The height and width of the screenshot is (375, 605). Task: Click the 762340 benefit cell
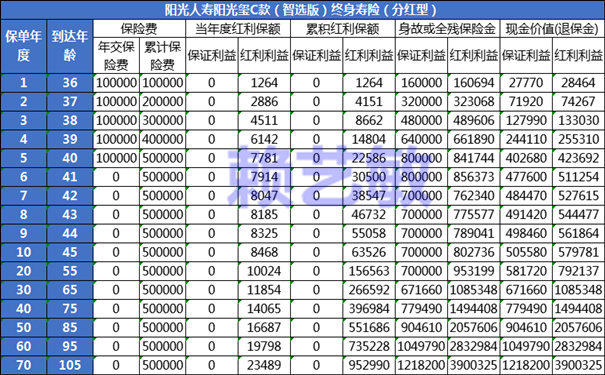(474, 196)
